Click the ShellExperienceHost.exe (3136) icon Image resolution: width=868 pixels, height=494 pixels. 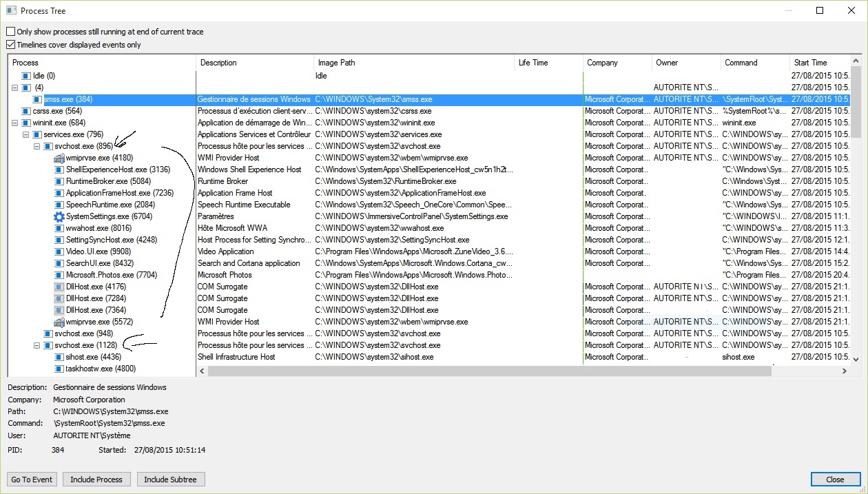[x=59, y=169]
